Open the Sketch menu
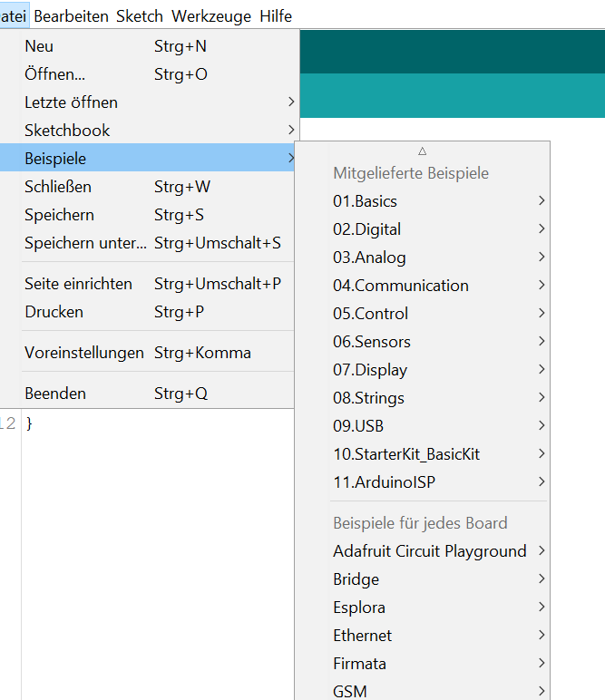The image size is (605, 700). click(x=140, y=16)
